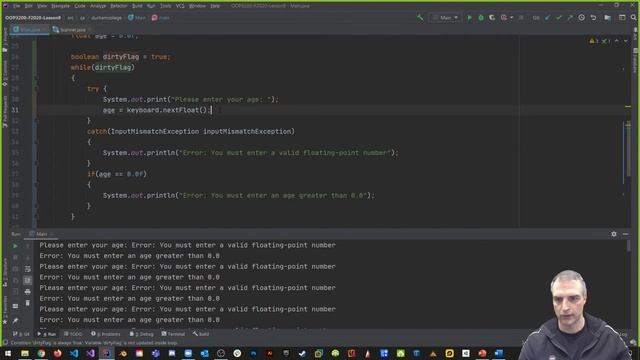
Task: Click the Debug bug icon in toolbar
Action: coord(481,18)
